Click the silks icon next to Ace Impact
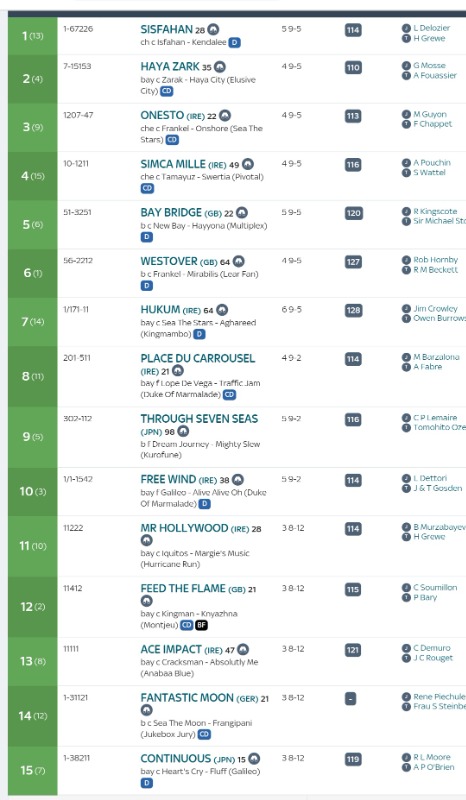This screenshot has width=466, height=800. 243,649
